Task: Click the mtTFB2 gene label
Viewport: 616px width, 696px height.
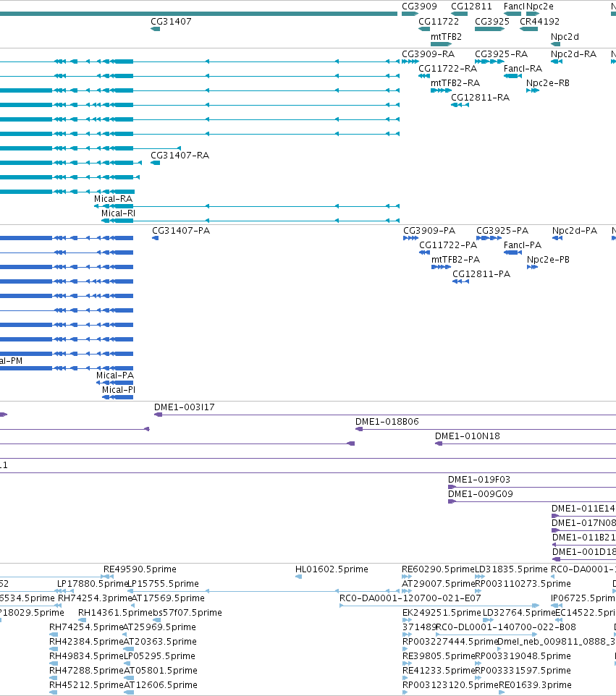Action: pos(446,36)
